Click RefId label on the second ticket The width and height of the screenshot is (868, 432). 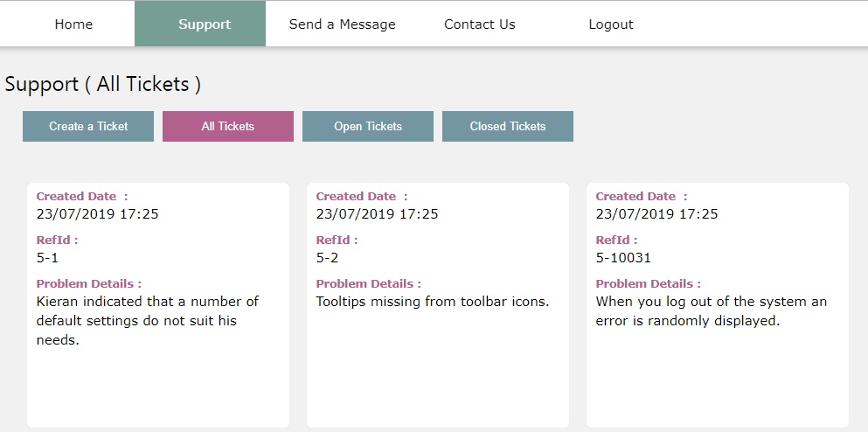point(337,240)
